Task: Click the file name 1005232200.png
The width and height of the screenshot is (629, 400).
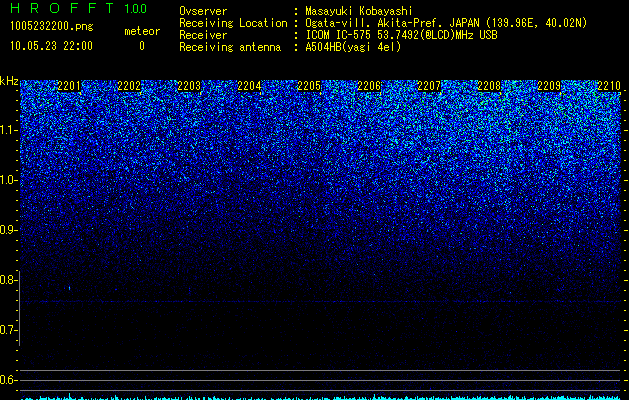Action: 52,27
